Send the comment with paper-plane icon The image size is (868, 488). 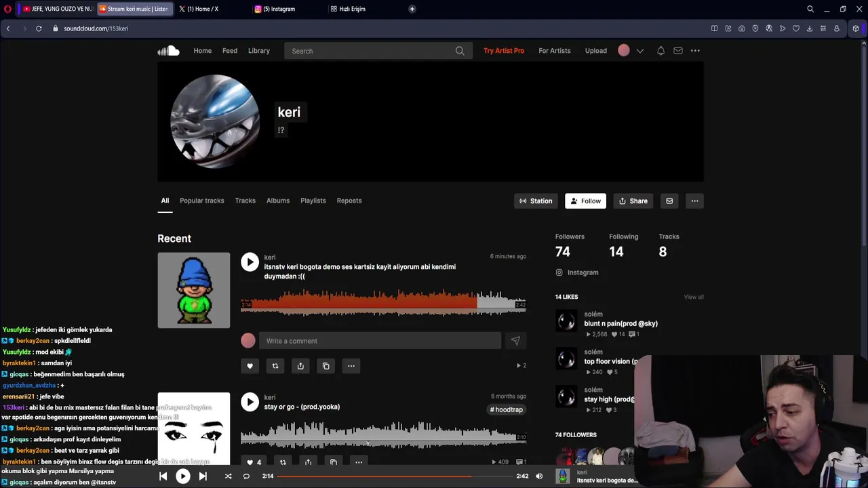pyautogui.click(x=515, y=341)
